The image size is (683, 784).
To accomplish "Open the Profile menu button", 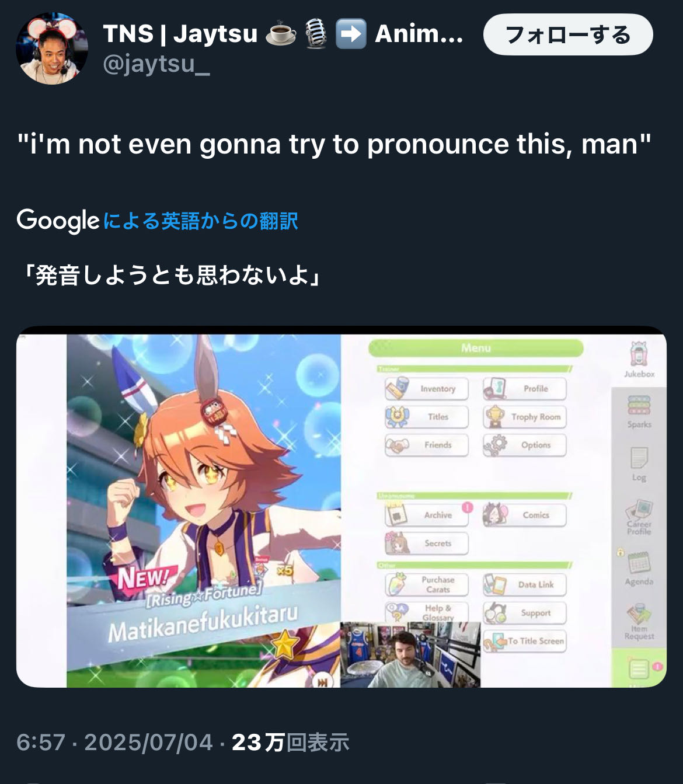I will tap(524, 389).
